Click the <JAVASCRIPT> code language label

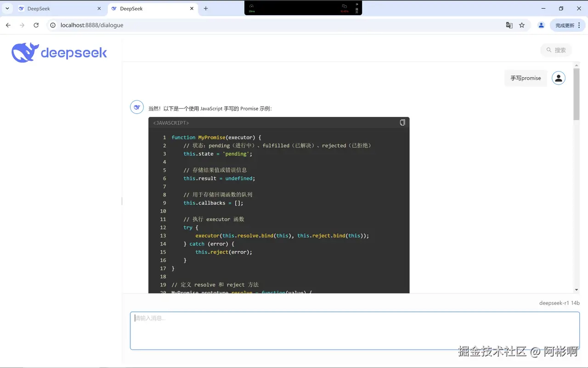tap(171, 123)
